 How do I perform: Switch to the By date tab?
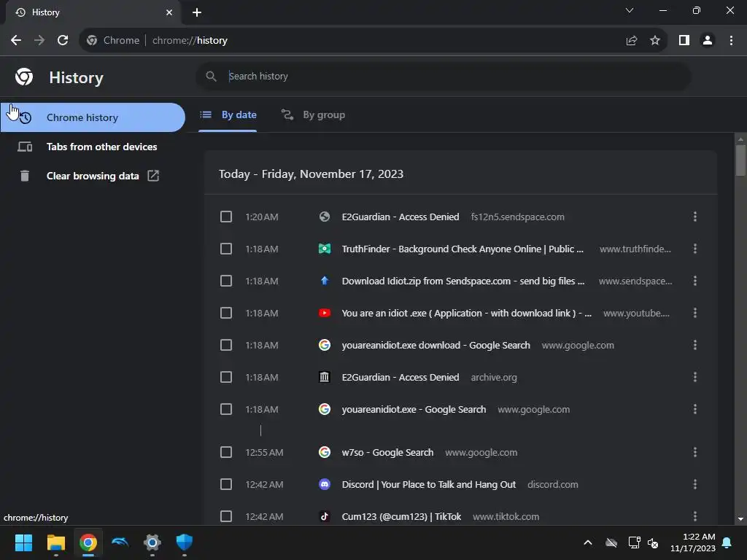[228, 114]
